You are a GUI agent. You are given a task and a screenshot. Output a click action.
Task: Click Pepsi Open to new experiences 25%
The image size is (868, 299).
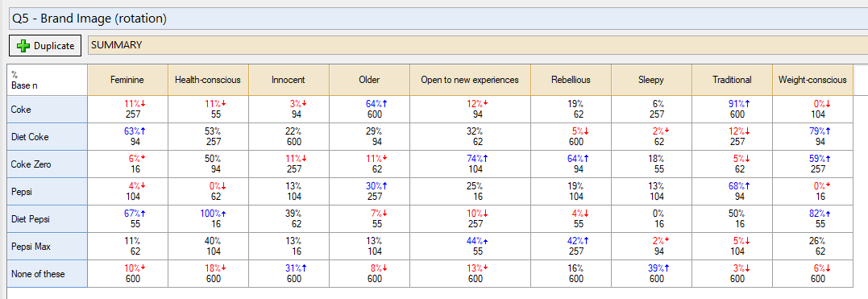pyautogui.click(x=470, y=192)
